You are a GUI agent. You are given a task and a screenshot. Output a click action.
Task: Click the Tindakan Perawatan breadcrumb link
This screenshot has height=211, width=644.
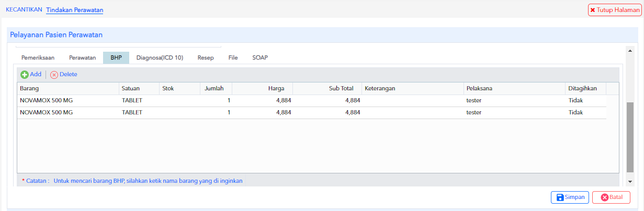point(75,10)
